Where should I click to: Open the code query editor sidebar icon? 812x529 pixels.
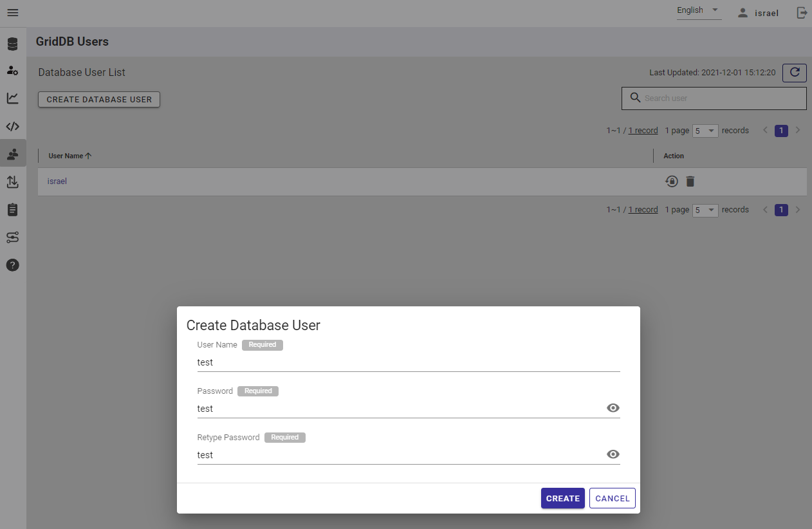coord(13,126)
